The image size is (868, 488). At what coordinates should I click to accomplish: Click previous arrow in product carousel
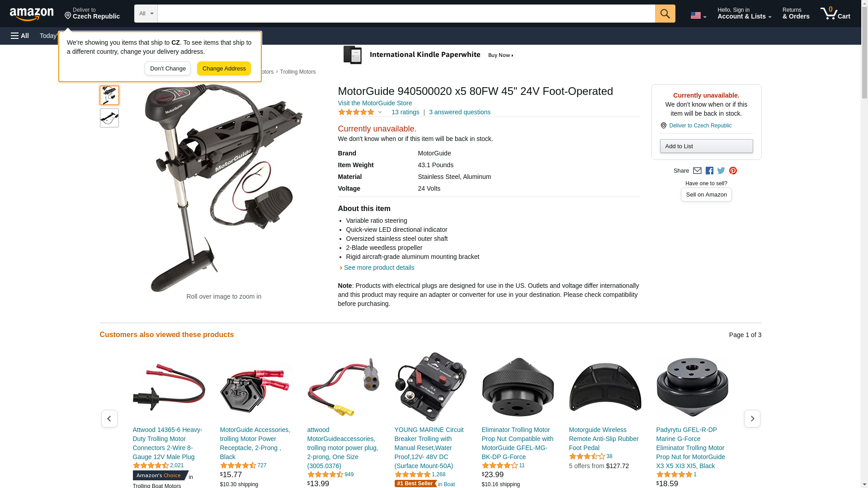coord(109,419)
